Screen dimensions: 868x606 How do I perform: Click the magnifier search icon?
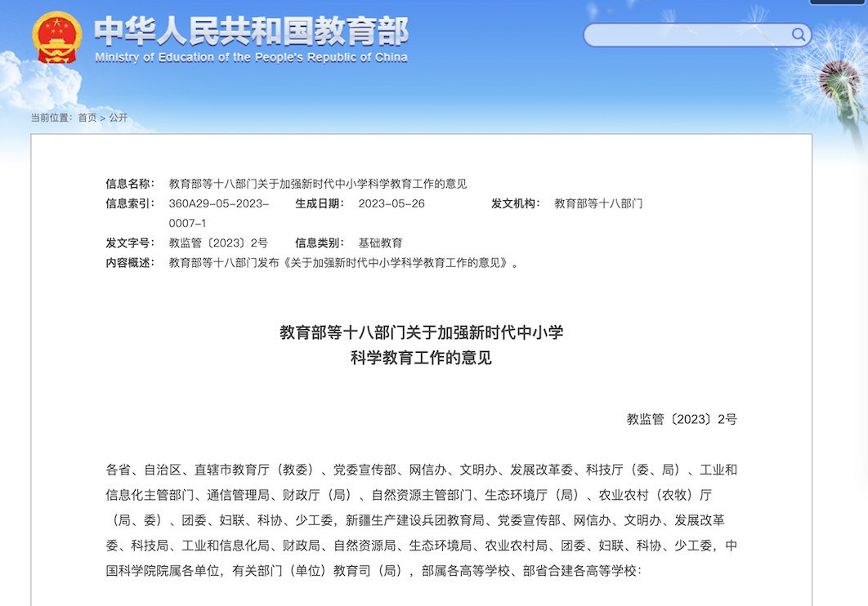coord(798,35)
